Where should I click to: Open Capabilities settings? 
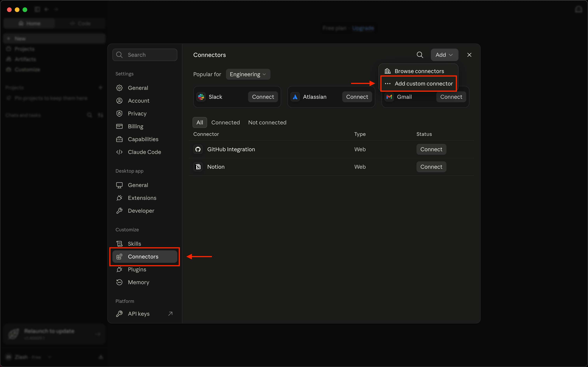tap(145, 139)
